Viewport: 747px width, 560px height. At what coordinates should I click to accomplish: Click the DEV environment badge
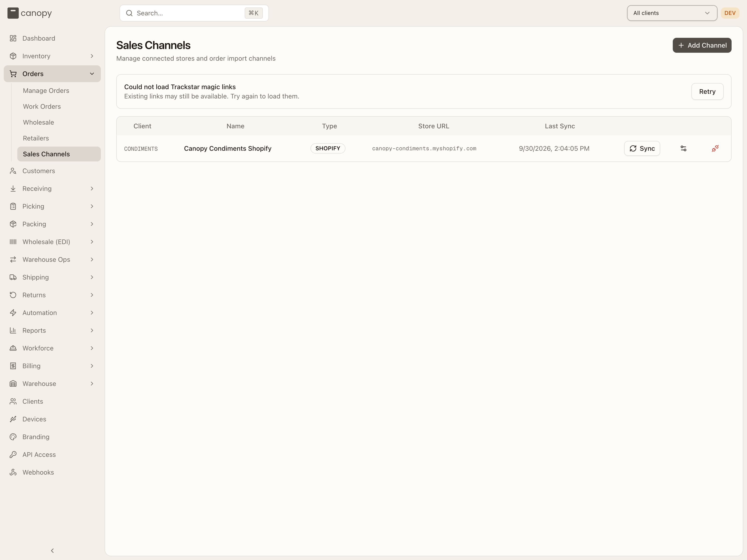(x=730, y=13)
